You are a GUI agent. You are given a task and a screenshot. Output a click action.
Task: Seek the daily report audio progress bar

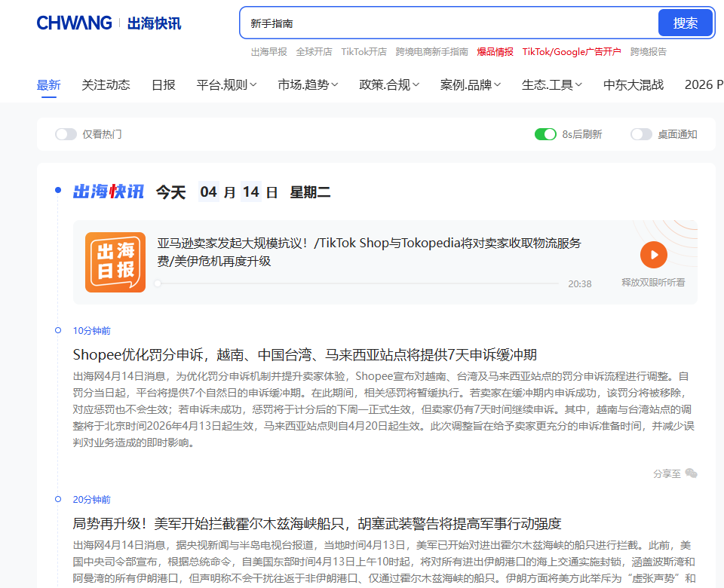point(358,284)
